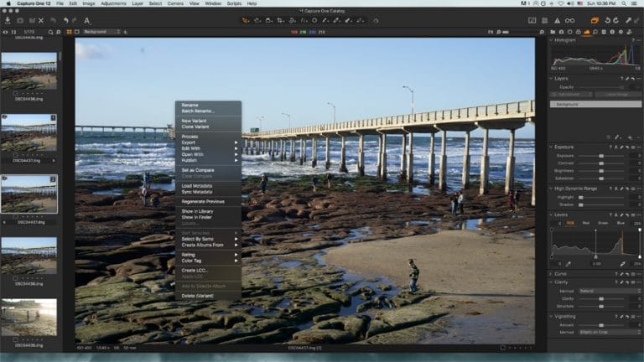
Task: Expand the Curve panel
Action: [552, 274]
